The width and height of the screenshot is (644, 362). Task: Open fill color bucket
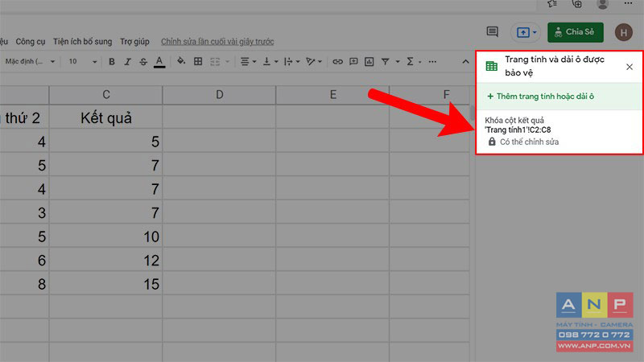180,62
